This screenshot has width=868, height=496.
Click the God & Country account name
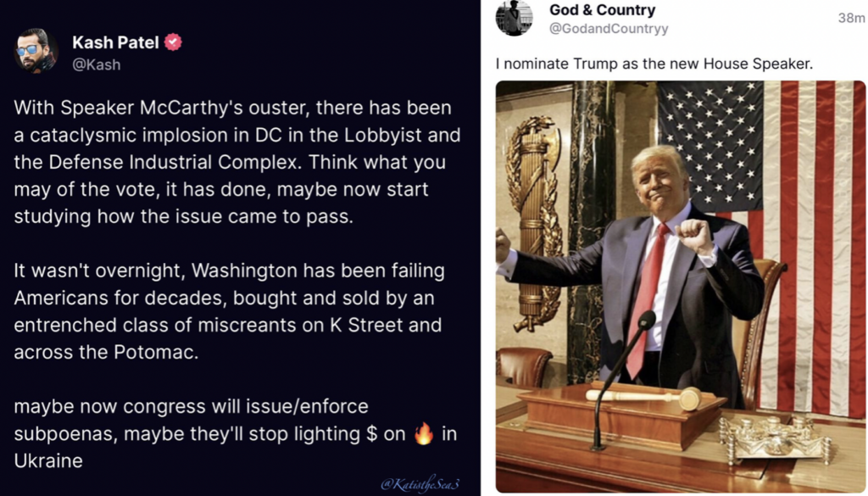click(x=602, y=10)
